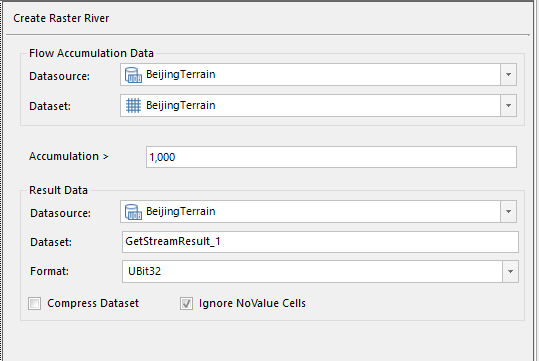Click the GetStreamResult_1 dataset name field
539x361 pixels.
[320, 242]
